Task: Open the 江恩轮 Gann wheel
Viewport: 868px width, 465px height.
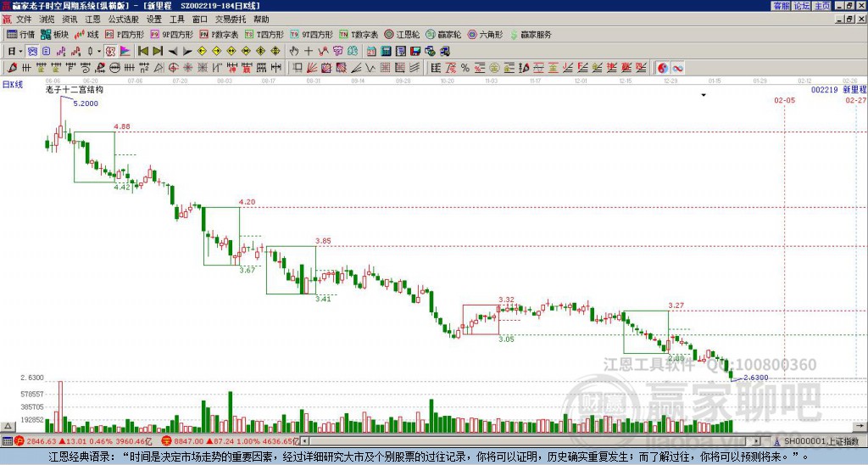Action: tap(402, 34)
